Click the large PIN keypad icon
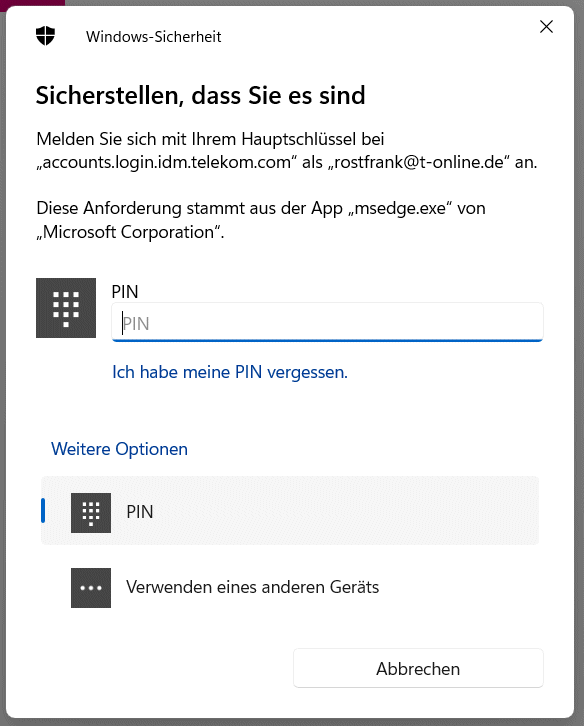 coord(66,308)
